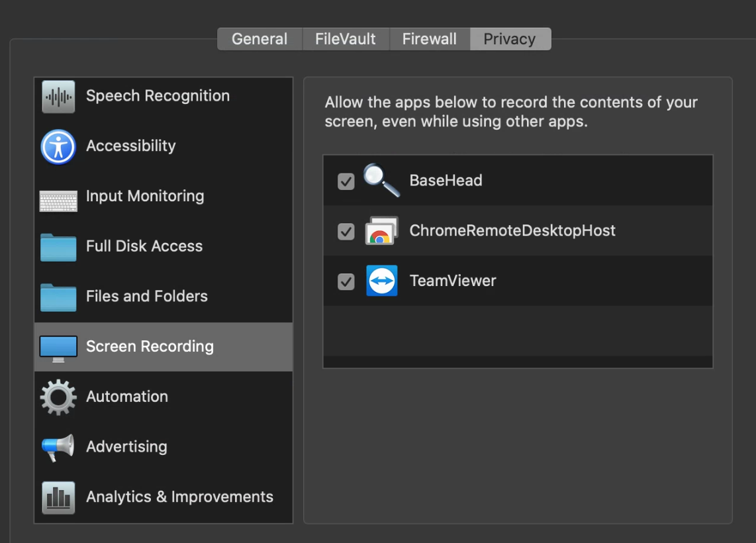Open the FileVault tab
This screenshot has width=756, height=543.
tap(345, 38)
